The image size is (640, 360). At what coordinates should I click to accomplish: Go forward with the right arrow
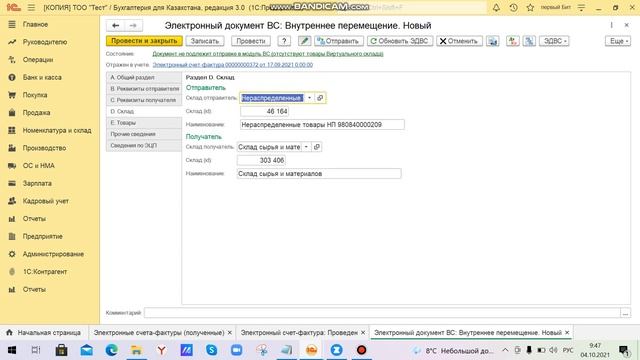coord(133,25)
